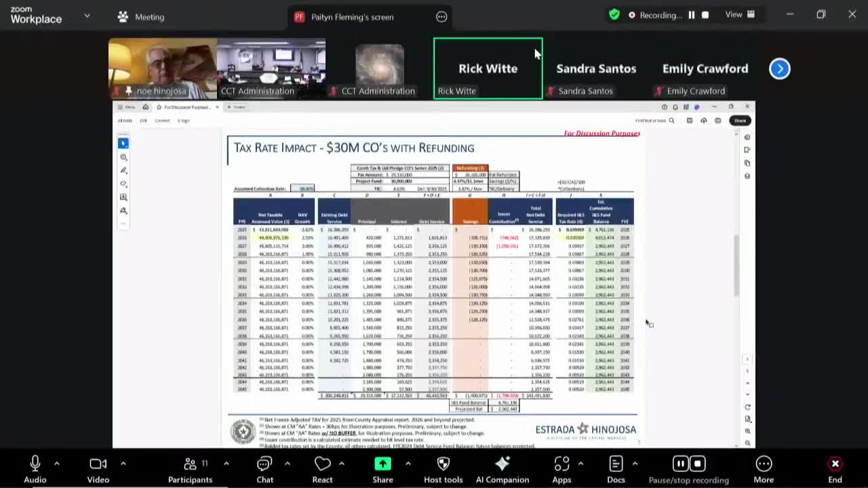
Task: Go to Acrobat Home icon in shared window
Action: [145, 107]
